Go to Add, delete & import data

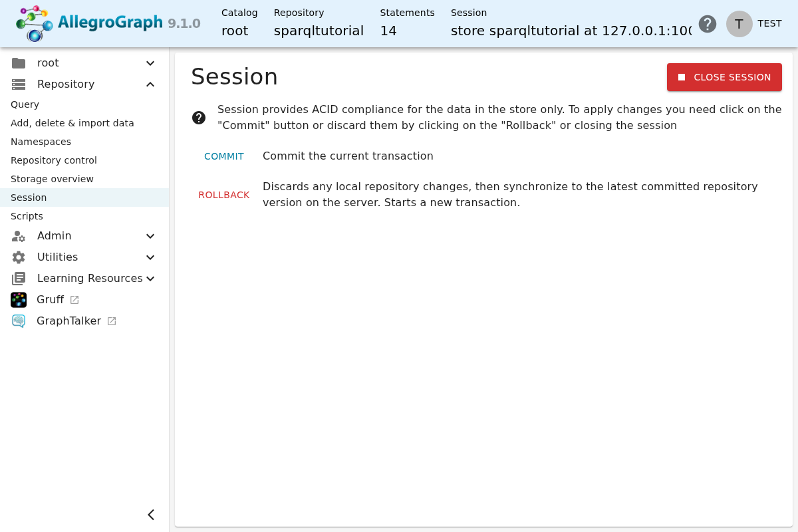[84, 123]
